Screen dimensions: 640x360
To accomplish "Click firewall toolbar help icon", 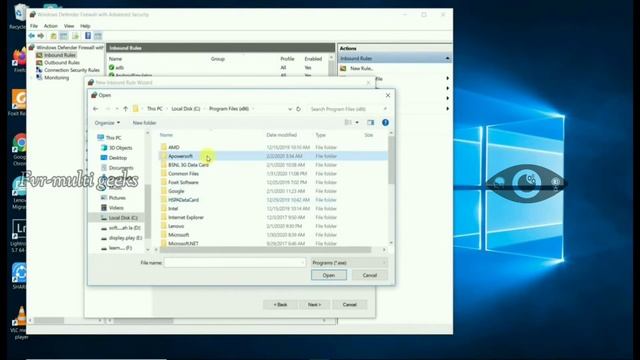I will pyautogui.click(x=88, y=36).
